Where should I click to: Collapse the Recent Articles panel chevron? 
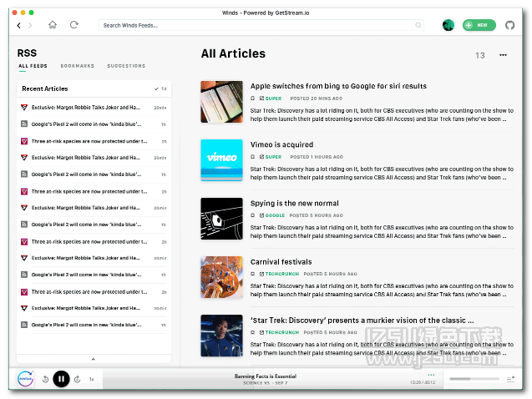[94, 359]
